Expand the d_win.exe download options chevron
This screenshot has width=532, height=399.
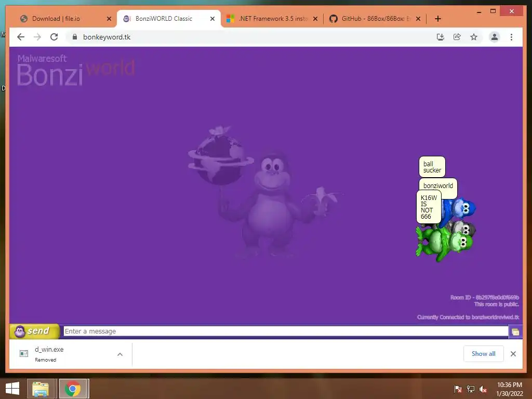pos(120,354)
